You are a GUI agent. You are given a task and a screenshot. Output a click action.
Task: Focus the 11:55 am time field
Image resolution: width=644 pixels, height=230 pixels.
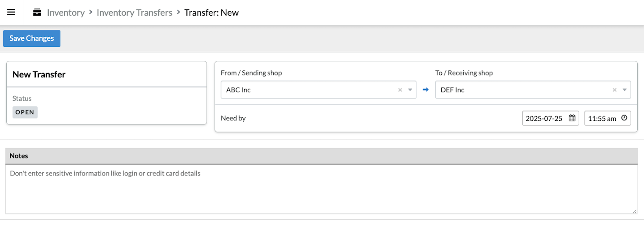(x=602, y=119)
